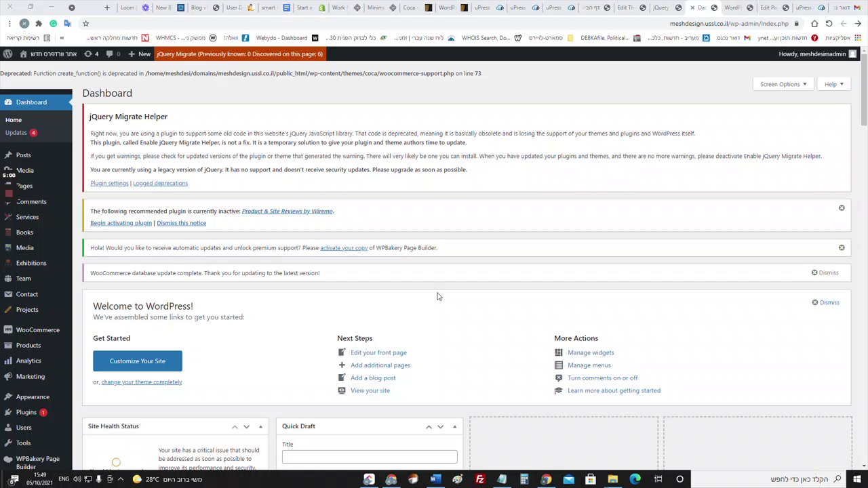Open change your theme completely link
Image resolution: width=868 pixels, height=488 pixels.
click(x=142, y=382)
